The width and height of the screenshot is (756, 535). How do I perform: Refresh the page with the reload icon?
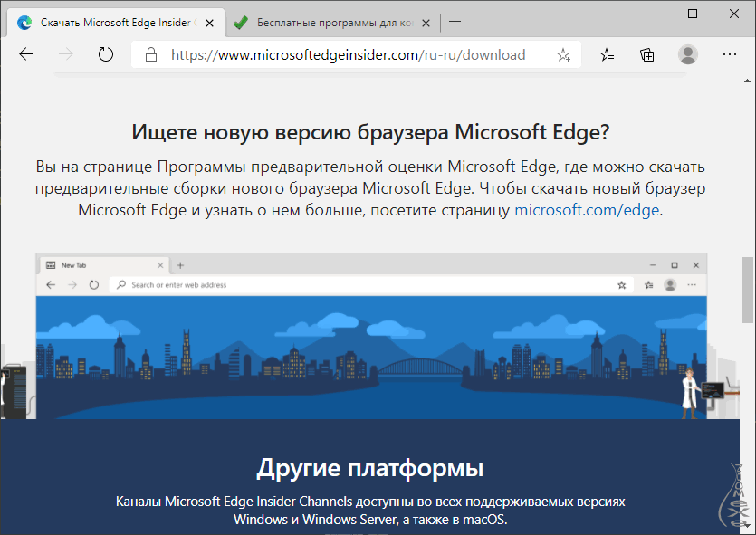point(106,54)
